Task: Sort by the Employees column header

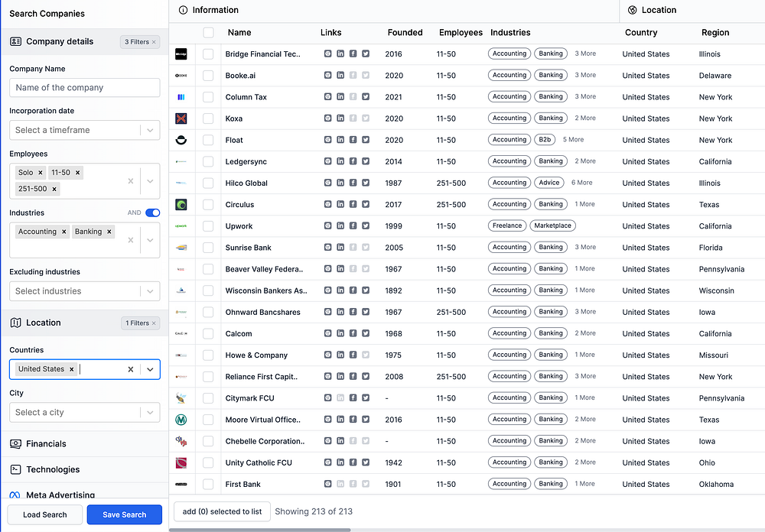Action: click(461, 33)
